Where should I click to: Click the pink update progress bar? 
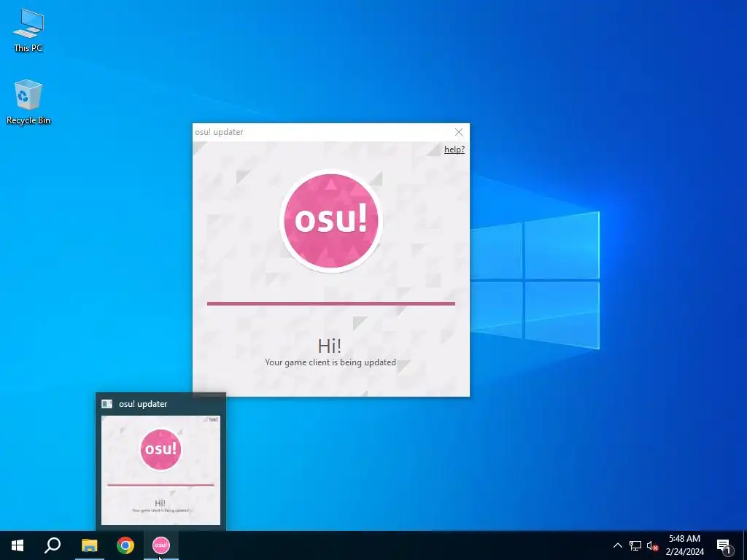331,303
